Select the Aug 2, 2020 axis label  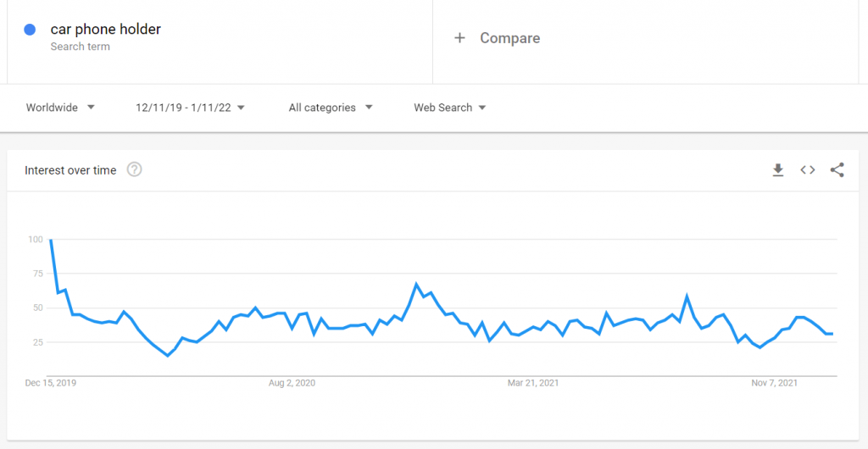pos(292,383)
